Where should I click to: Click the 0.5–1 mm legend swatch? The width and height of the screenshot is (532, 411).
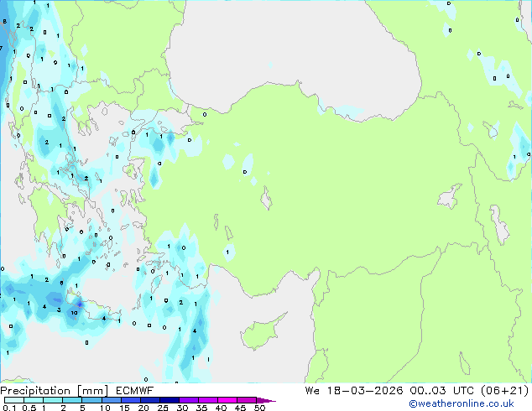pyautogui.click(x=34, y=400)
